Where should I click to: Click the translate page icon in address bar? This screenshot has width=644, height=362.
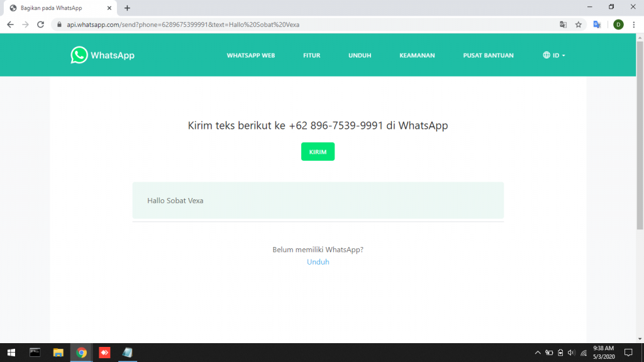point(563,25)
